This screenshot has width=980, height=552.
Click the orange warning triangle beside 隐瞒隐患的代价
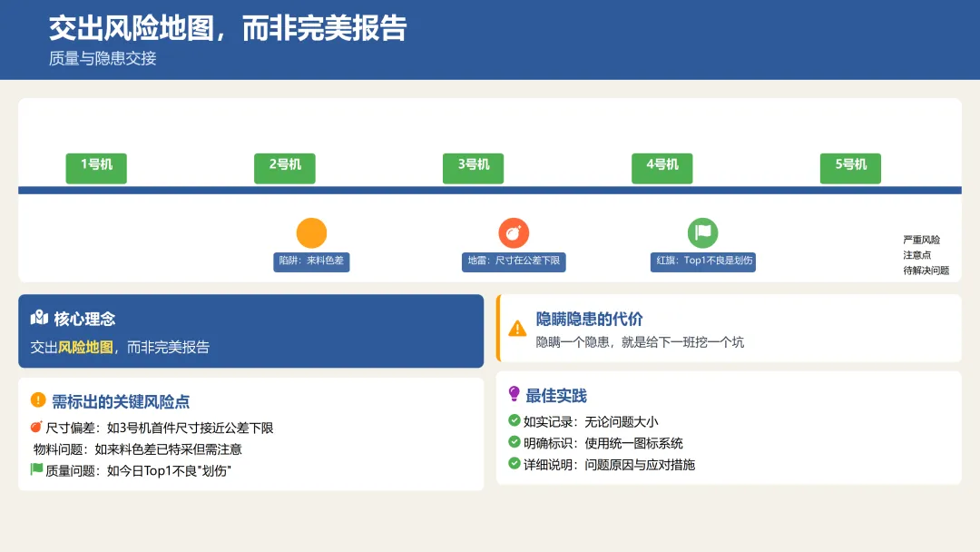[517, 328]
